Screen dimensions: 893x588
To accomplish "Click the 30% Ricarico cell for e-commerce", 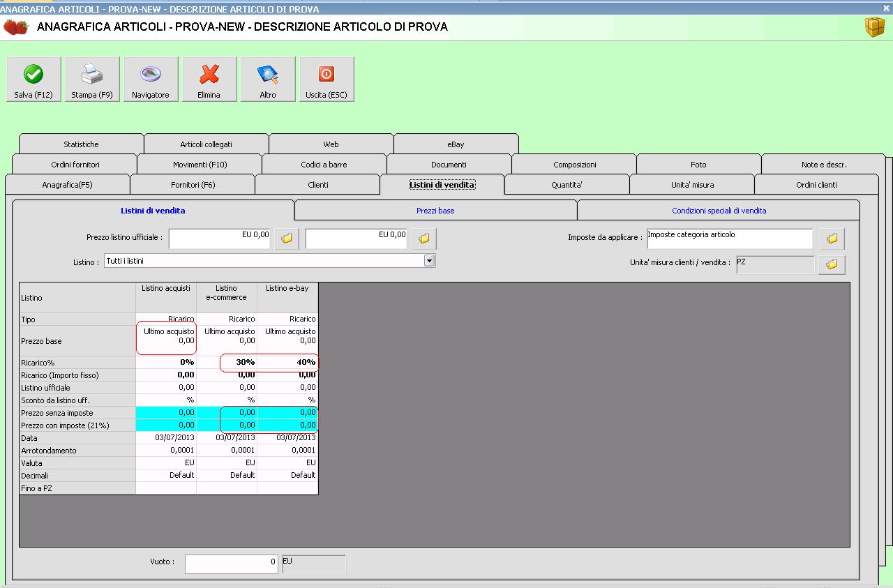I will 227,363.
